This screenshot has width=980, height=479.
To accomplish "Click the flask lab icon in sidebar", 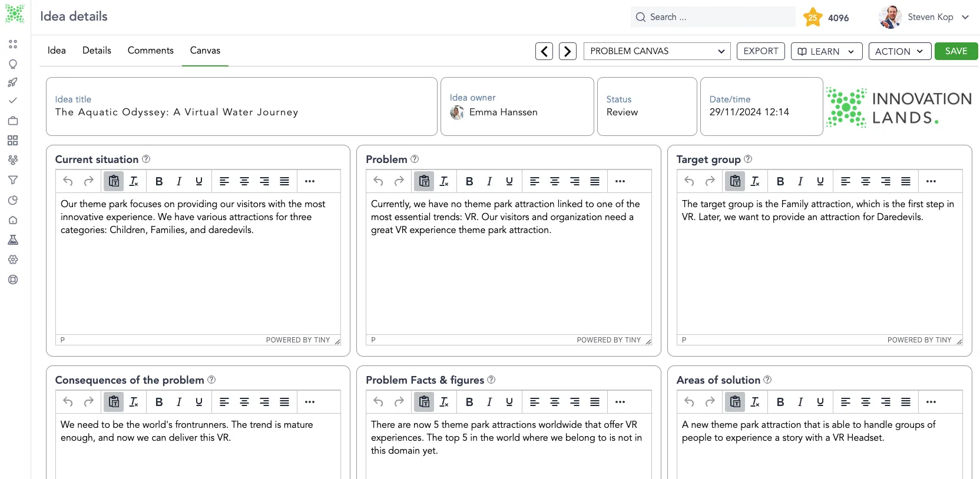I will pyautogui.click(x=13, y=240).
